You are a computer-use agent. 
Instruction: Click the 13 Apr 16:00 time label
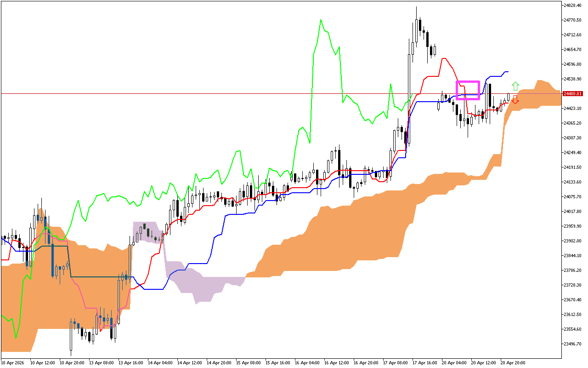pyautogui.click(x=130, y=362)
